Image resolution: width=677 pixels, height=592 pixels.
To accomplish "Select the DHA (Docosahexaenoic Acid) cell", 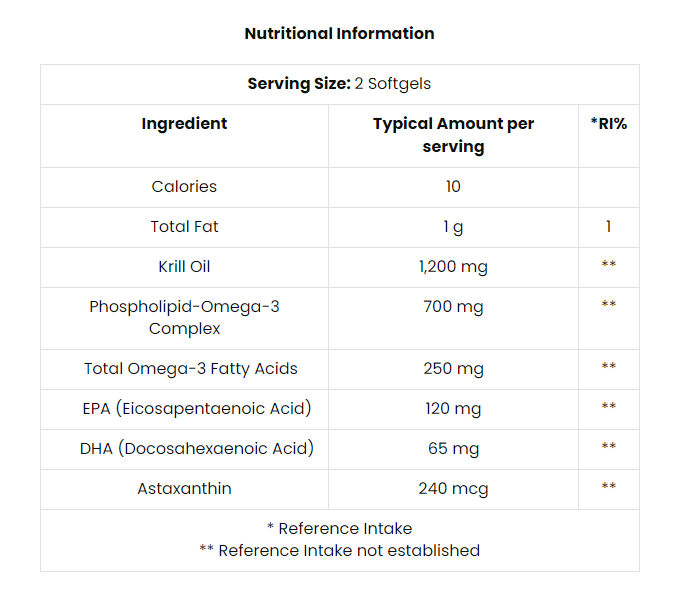I will [x=197, y=448].
